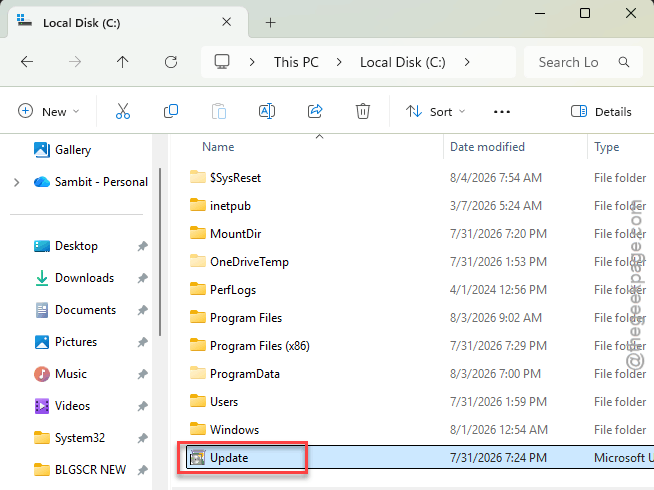Refresh the current folder view
Screen dimensions: 654x490
[171, 62]
